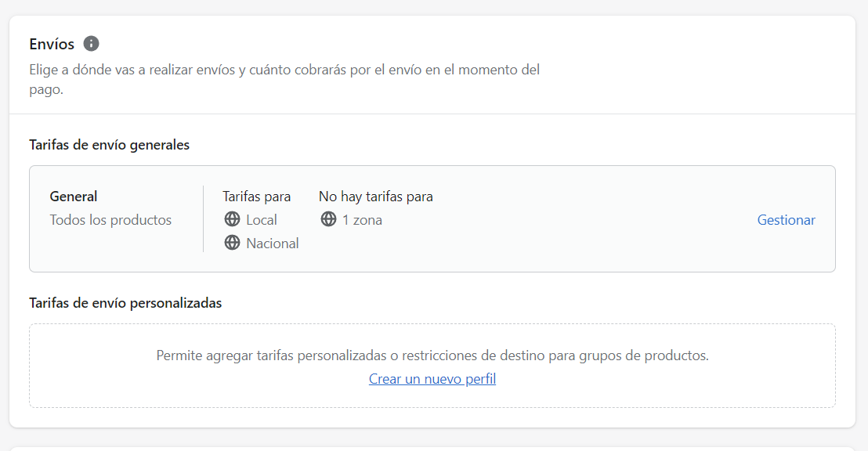Click the Local zone label

point(262,220)
